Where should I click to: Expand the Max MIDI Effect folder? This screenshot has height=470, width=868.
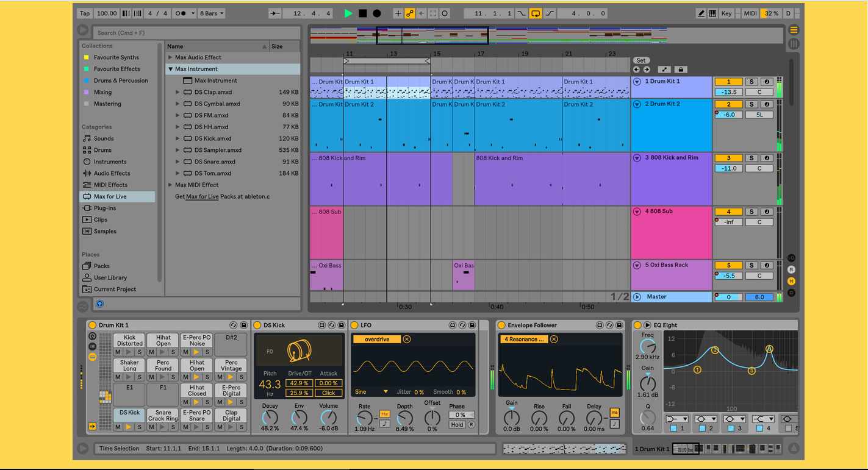[170, 185]
